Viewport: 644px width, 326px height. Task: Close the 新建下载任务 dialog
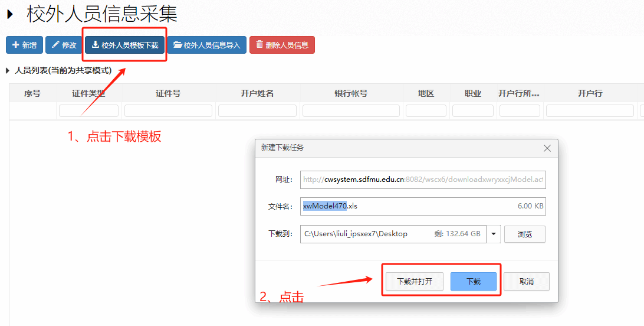[547, 148]
